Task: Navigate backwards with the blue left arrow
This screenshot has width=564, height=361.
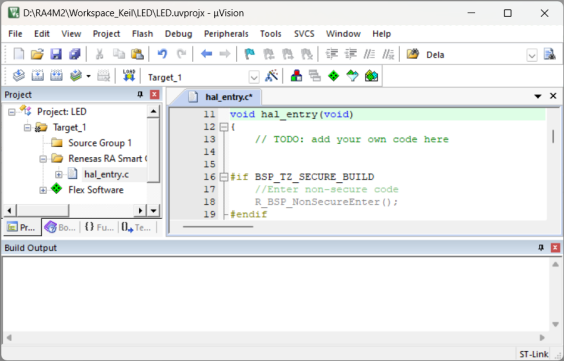Action: click(206, 54)
